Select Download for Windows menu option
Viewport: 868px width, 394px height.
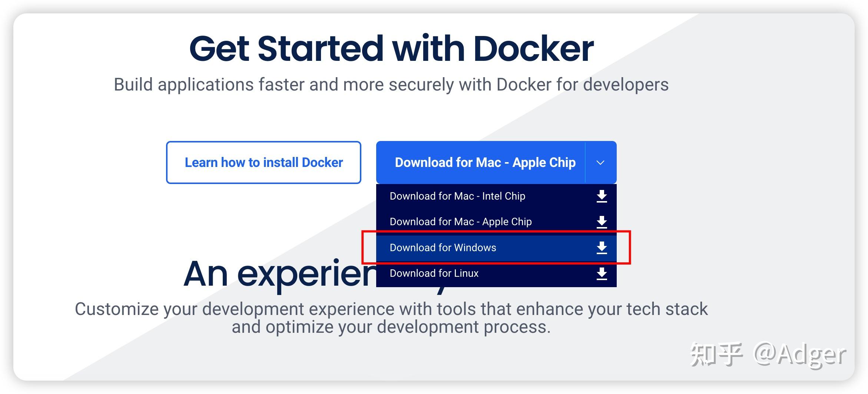coord(496,247)
